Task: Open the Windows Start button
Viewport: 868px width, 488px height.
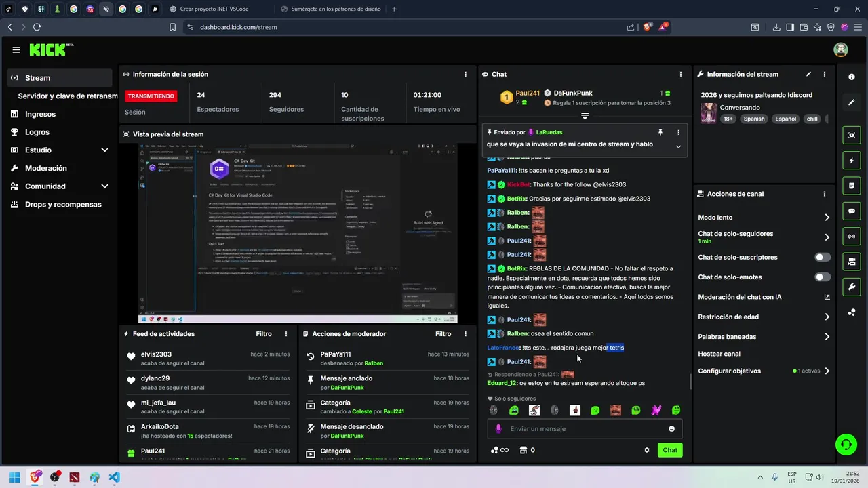Action: click(14, 477)
